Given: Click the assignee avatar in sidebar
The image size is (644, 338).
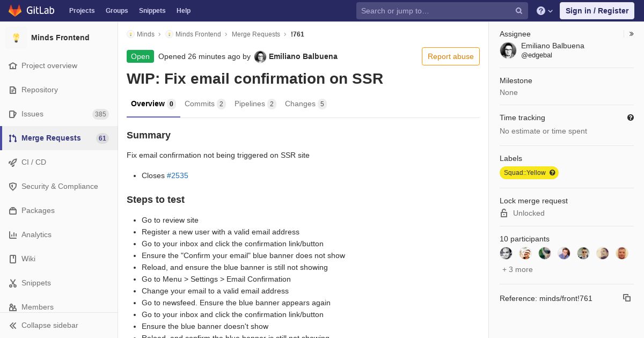Looking at the screenshot, I should coord(508,50).
